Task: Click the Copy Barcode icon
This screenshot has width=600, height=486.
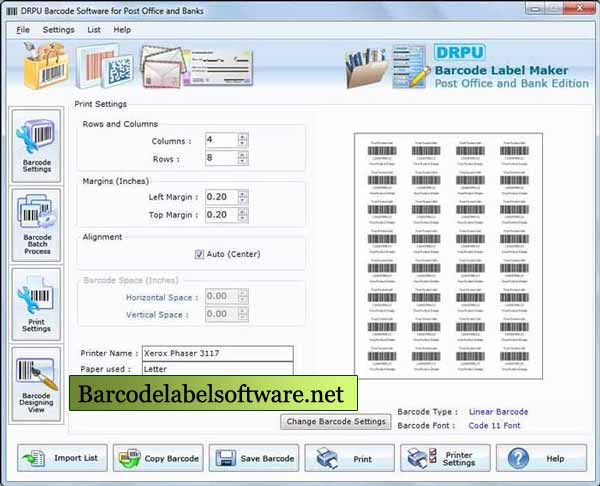Action: pos(129,458)
